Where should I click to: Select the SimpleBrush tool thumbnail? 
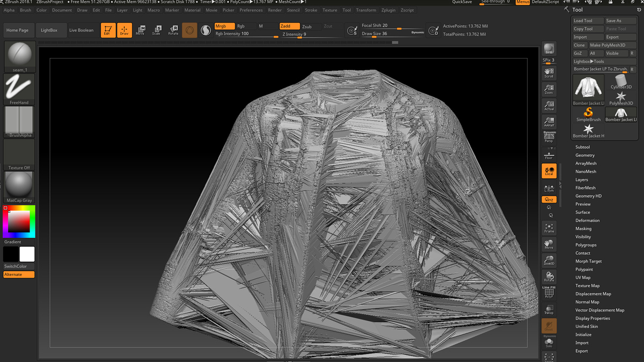tap(588, 114)
